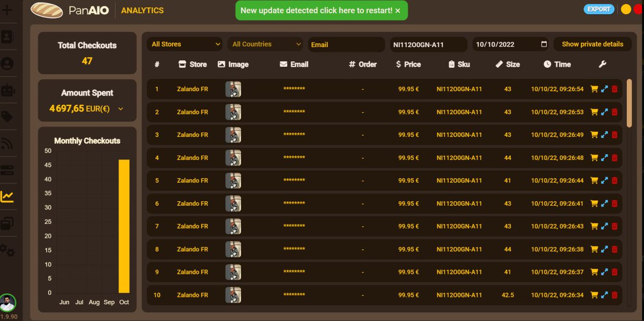The width and height of the screenshot is (644, 321).
Task: Click expand arrows icon for row 10
Action: [604, 295]
